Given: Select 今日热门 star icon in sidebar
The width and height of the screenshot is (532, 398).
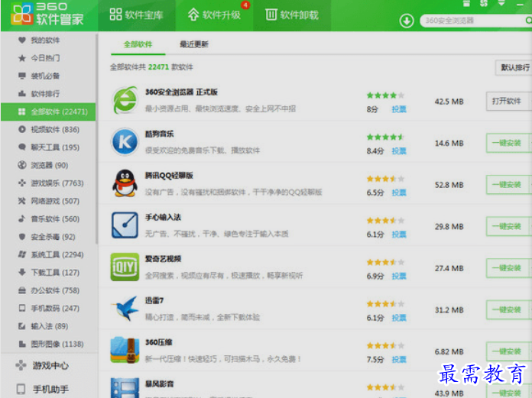Looking at the screenshot, I should [x=22, y=58].
